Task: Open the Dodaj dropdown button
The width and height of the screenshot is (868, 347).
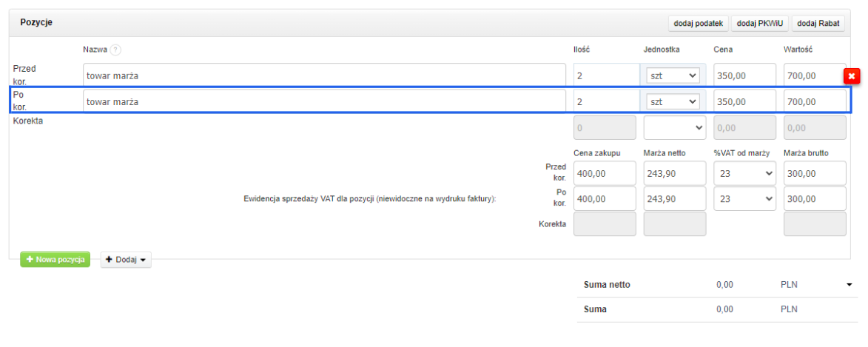Action: pos(126,260)
